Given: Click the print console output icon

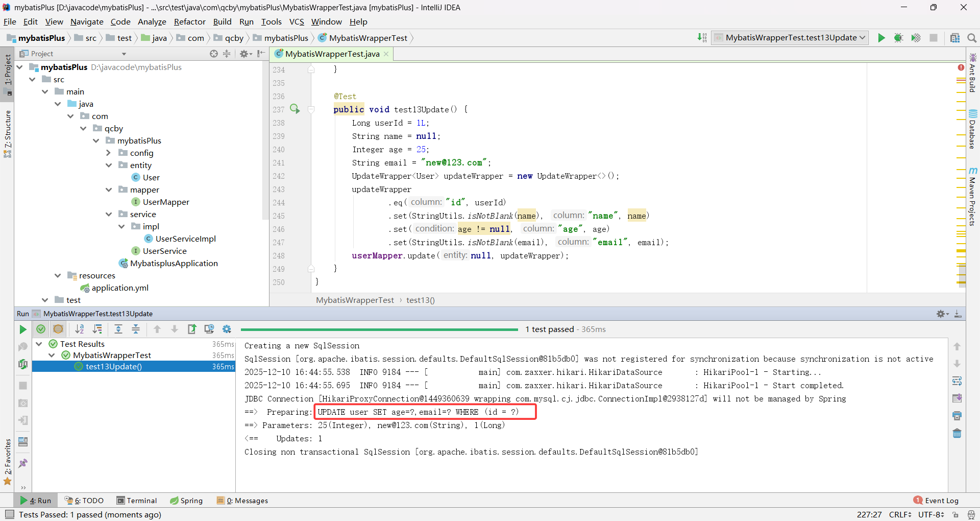Looking at the screenshot, I should pyautogui.click(x=957, y=416).
